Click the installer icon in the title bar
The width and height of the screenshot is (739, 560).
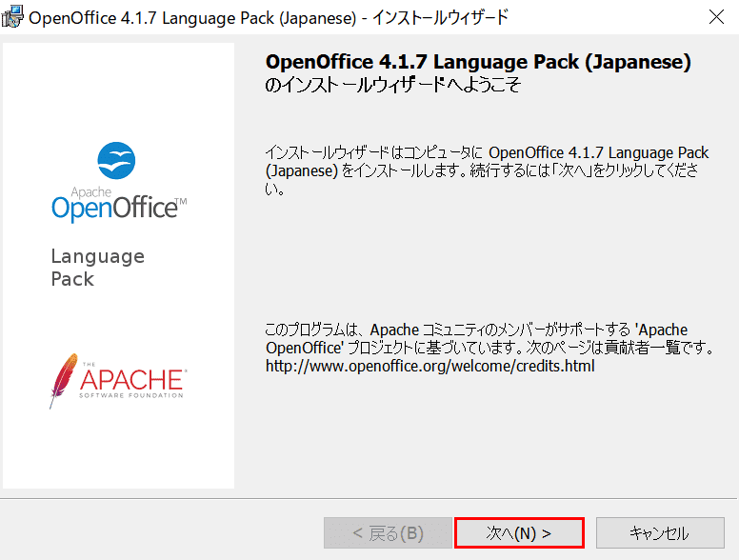point(11,17)
